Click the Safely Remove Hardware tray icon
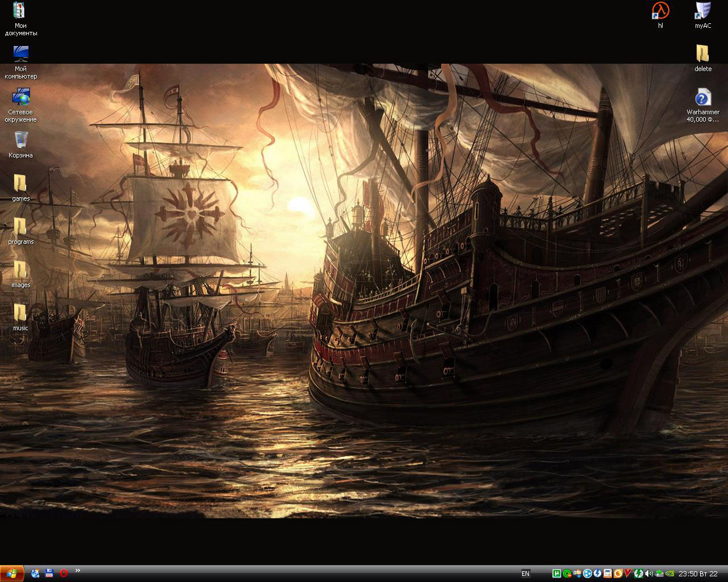The width and height of the screenshot is (728, 582). point(659,573)
